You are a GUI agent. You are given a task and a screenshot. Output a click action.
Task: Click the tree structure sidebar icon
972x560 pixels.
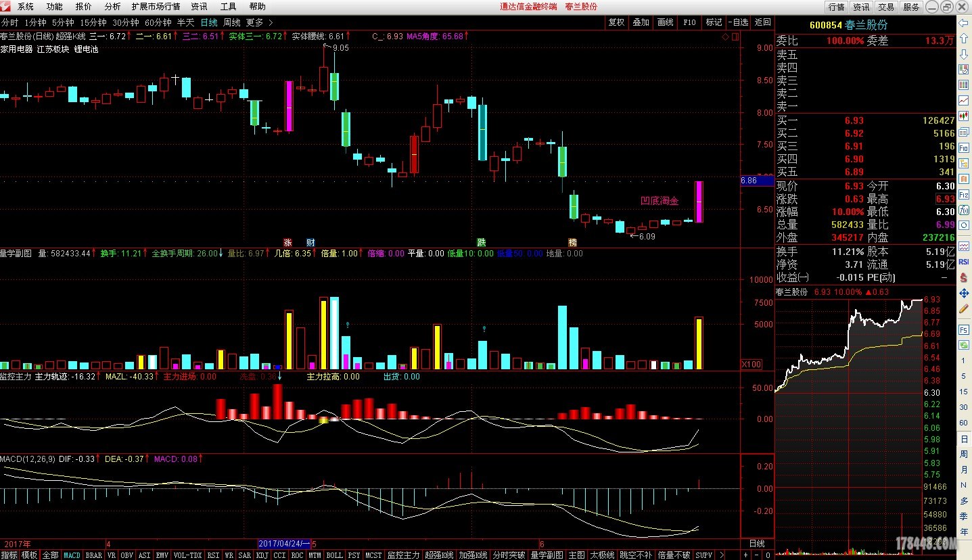(963, 164)
